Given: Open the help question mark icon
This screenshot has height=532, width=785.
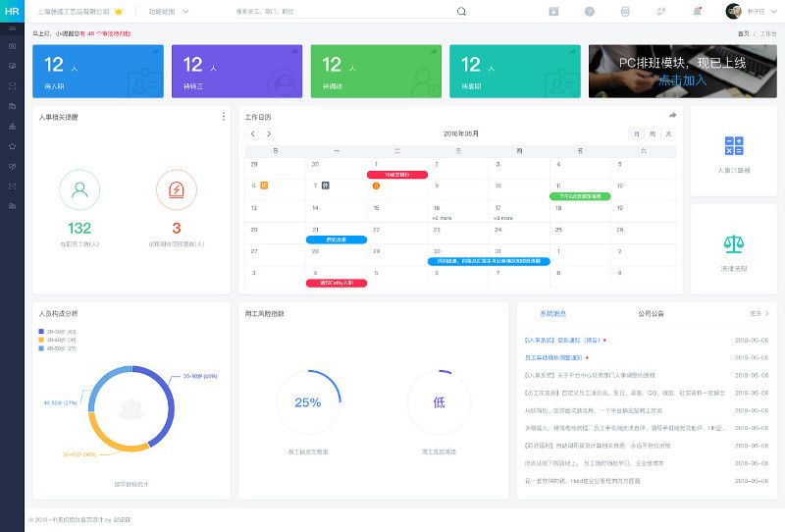Looking at the screenshot, I should click(x=590, y=12).
